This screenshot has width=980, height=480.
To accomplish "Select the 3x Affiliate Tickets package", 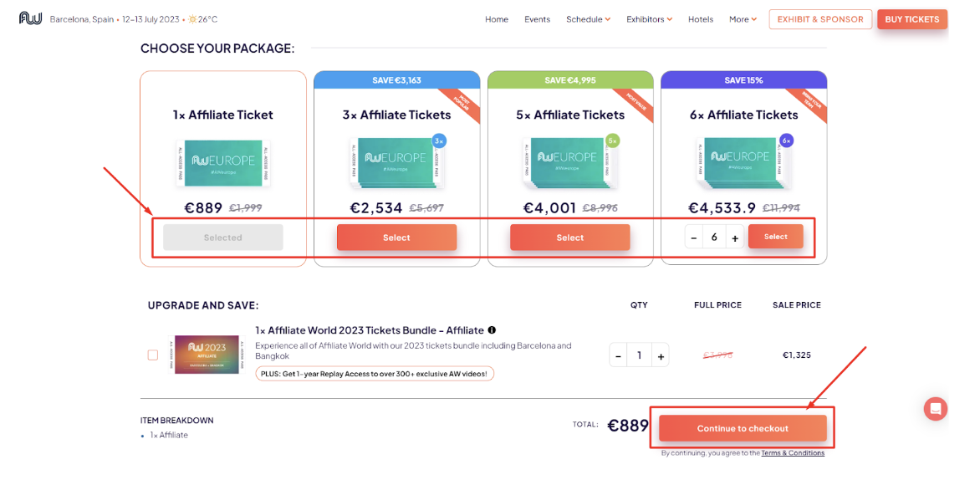I will 396,237.
